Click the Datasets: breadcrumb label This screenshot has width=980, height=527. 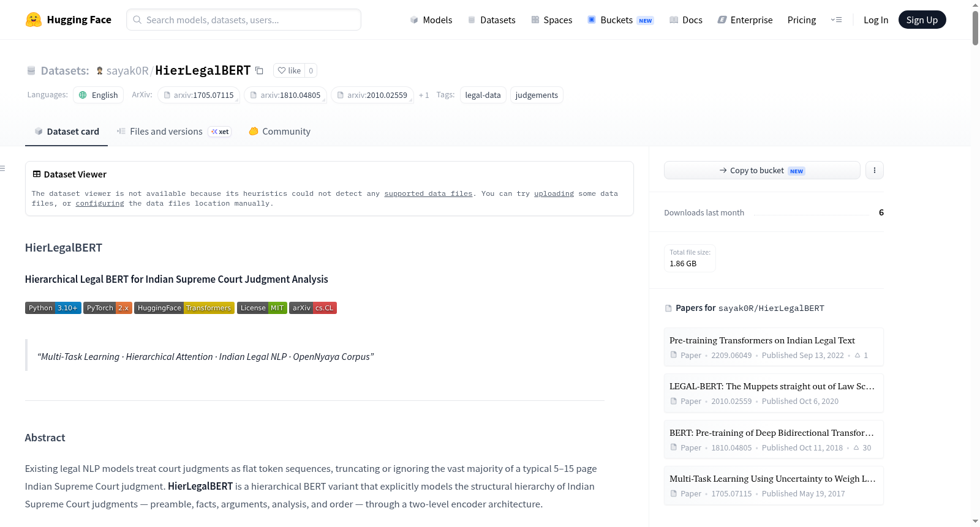point(65,70)
